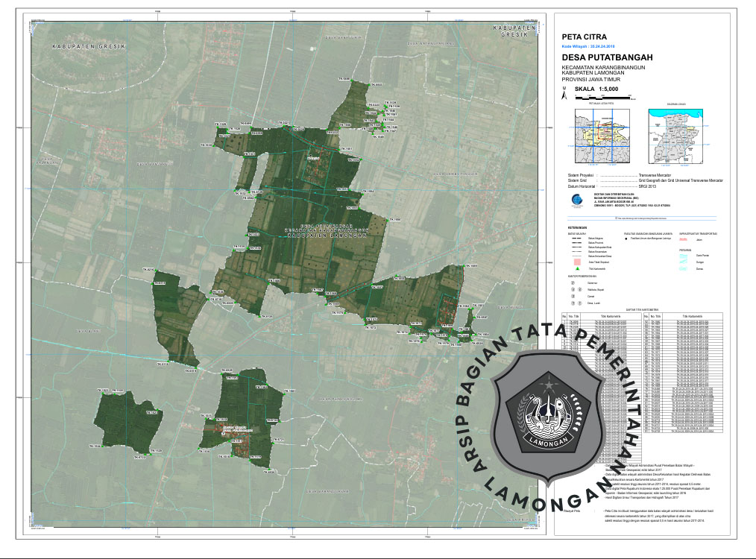Click the Sungai river legend symbol
756x559 pixels.
(x=685, y=261)
